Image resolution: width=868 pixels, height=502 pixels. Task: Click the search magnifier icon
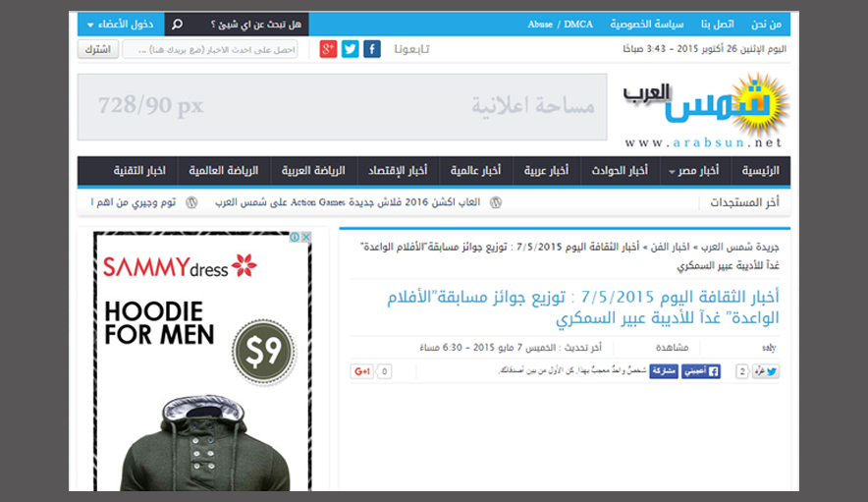(177, 24)
